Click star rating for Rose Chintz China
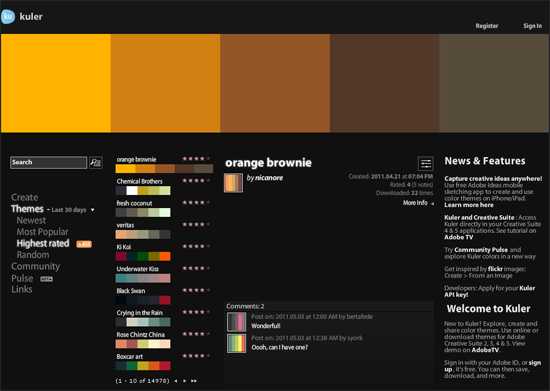Screen dimensions: 550x391 196,334
